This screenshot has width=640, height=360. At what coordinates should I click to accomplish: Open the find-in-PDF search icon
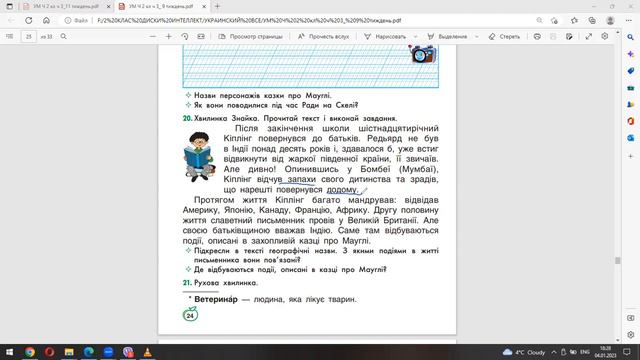pos(64,36)
